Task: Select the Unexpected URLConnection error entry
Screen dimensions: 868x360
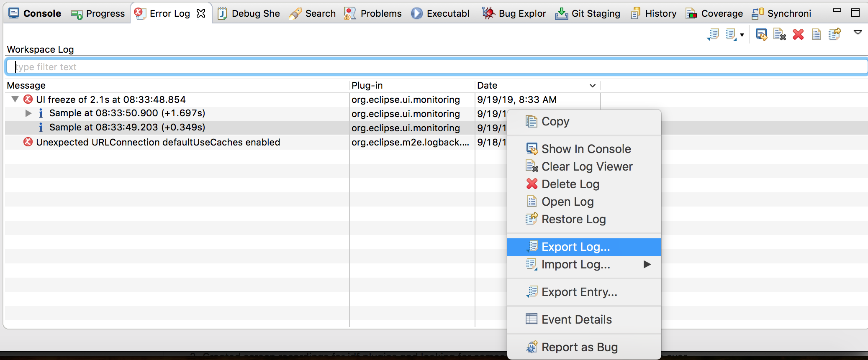Action: [x=158, y=143]
